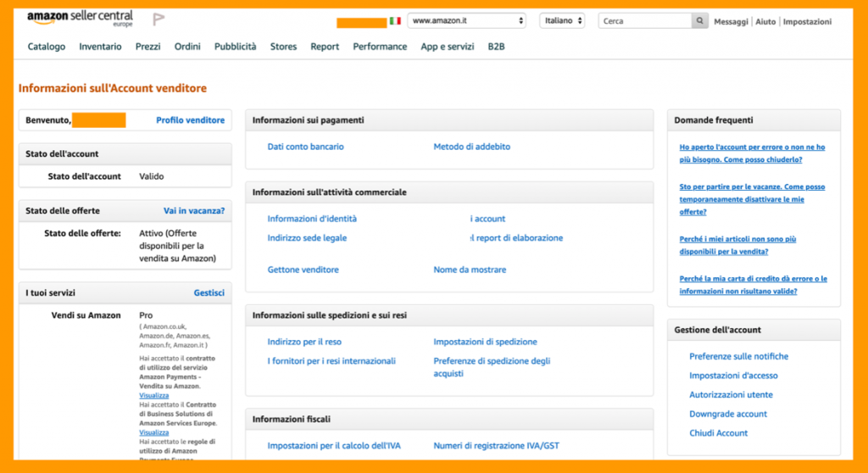868x473 pixels.
Task: Open Impostazioni per il calcolo dell'IVA
Action: tap(334, 446)
